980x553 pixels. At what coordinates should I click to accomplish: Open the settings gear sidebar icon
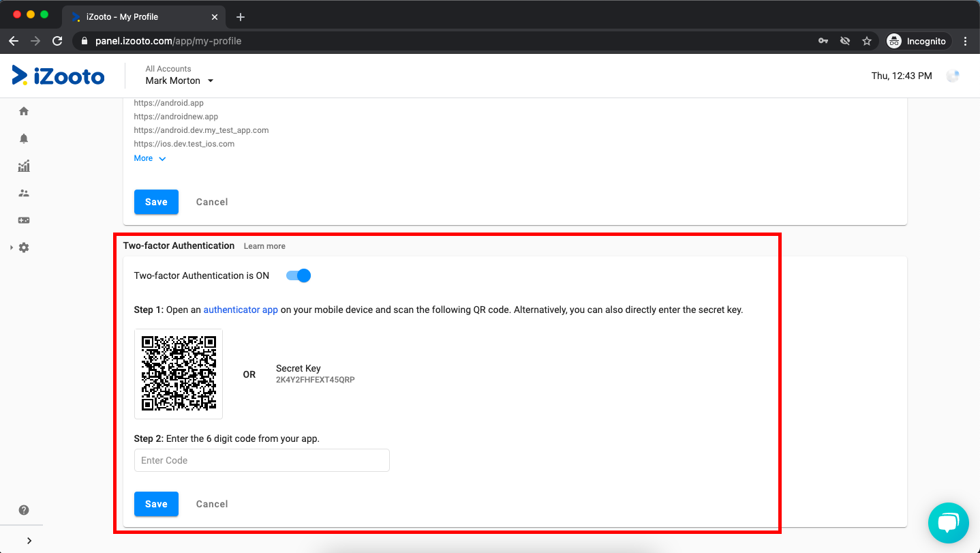[24, 248]
